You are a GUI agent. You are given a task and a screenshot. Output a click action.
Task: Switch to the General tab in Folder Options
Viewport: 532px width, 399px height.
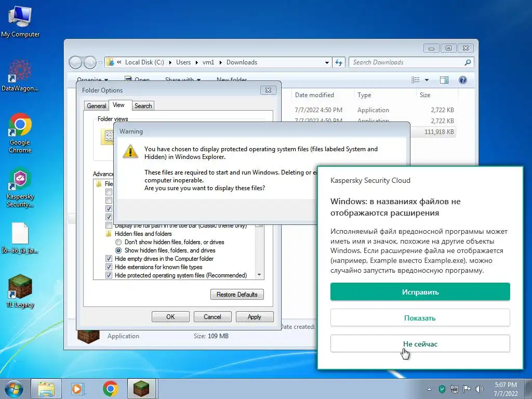96,106
